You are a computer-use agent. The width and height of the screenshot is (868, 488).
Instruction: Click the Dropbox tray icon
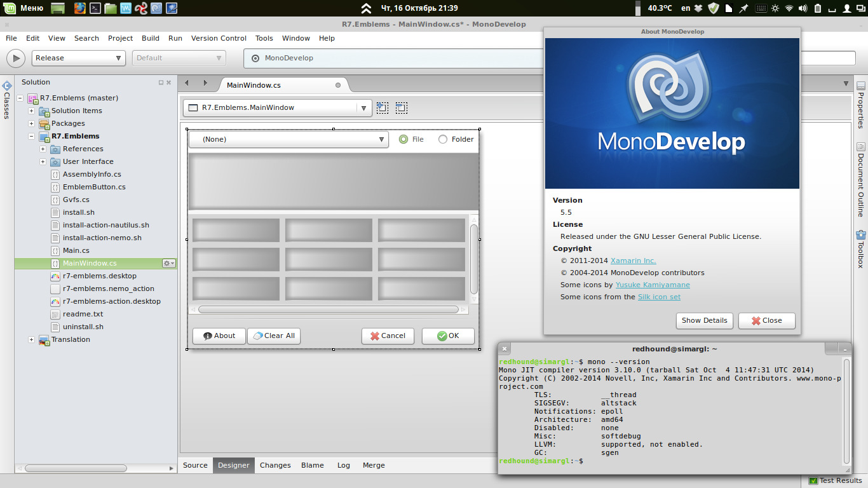click(698, 8)
